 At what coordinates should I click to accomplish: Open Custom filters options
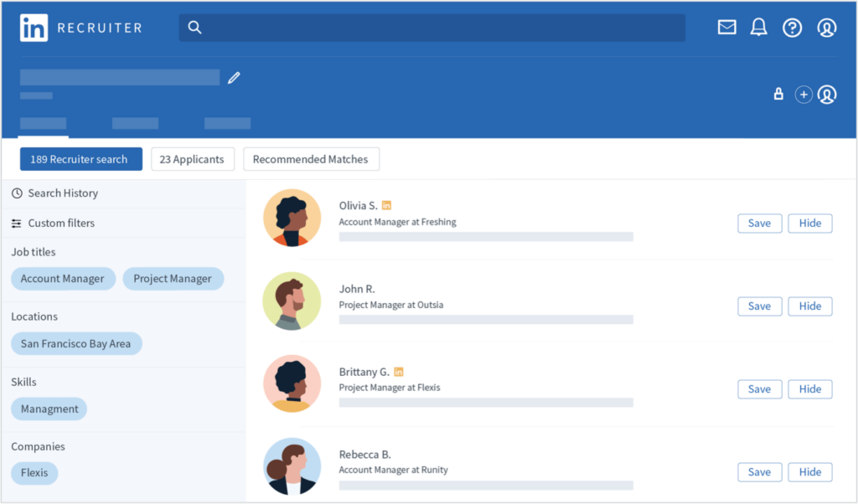tap(62, 223)
